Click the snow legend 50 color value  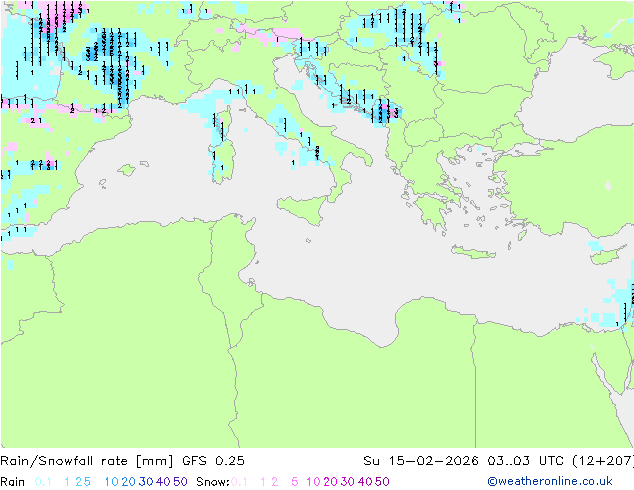tap(383, 482)
